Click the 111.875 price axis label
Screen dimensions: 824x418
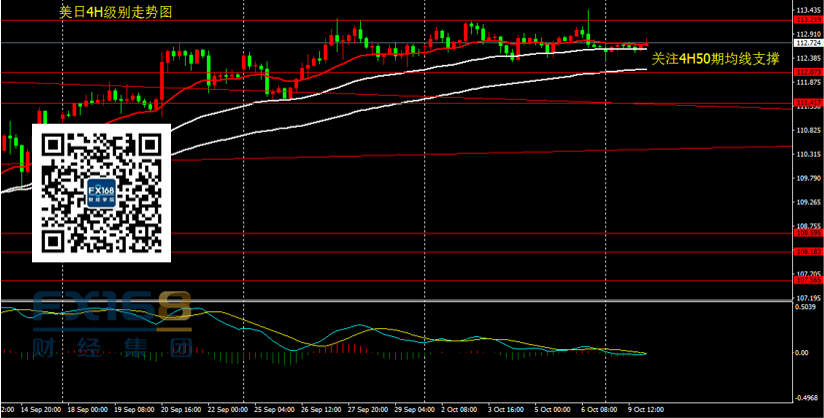pos(807,82)
